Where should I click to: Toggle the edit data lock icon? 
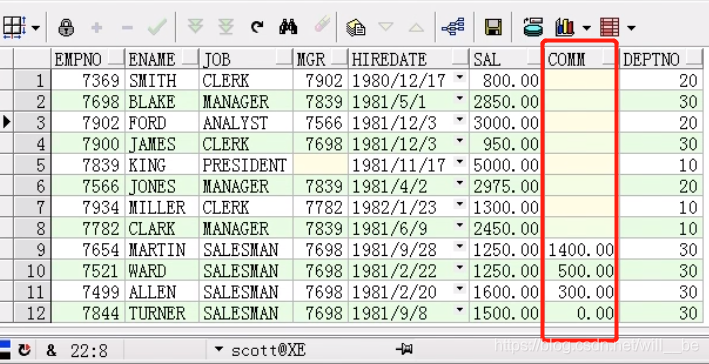(66, 28)
